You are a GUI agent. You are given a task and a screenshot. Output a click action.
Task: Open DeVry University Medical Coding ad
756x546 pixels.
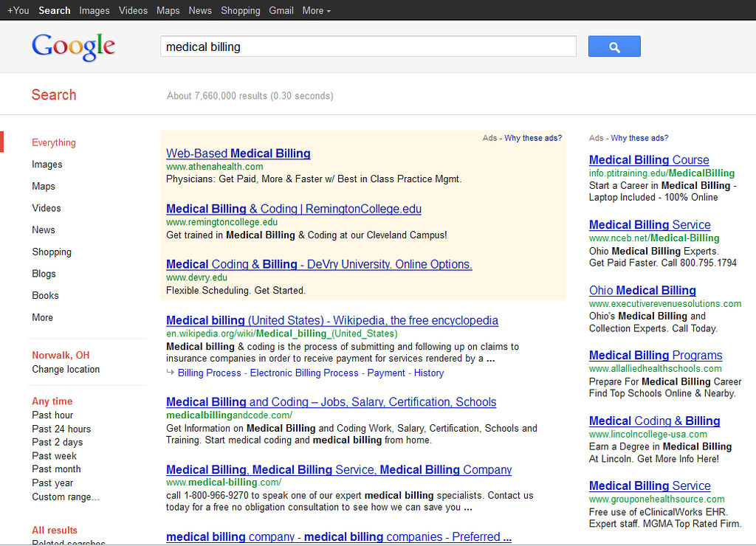[319, 264]
